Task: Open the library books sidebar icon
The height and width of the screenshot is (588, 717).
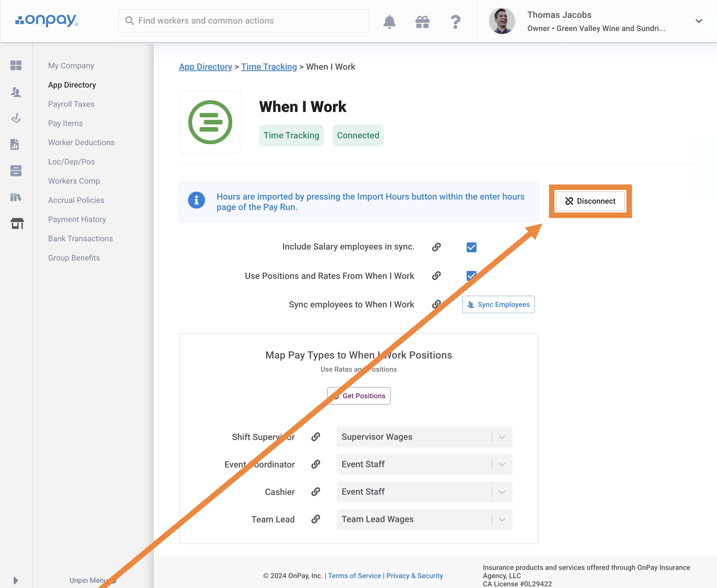Action: 16,197
